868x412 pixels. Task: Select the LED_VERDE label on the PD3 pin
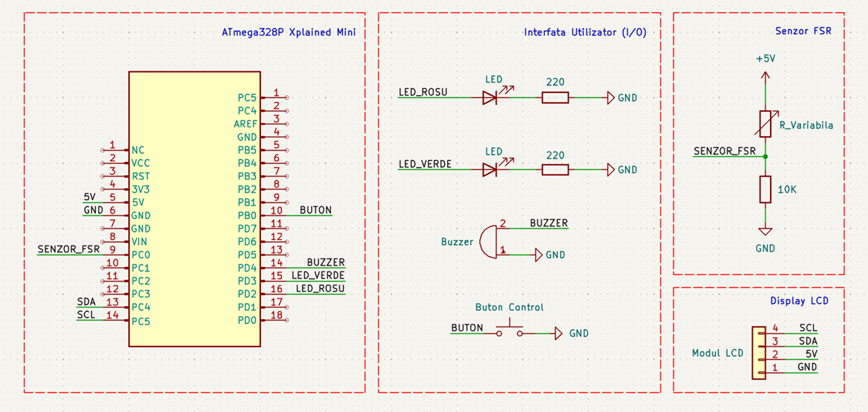pyautogui.click(x=318, y=276)
